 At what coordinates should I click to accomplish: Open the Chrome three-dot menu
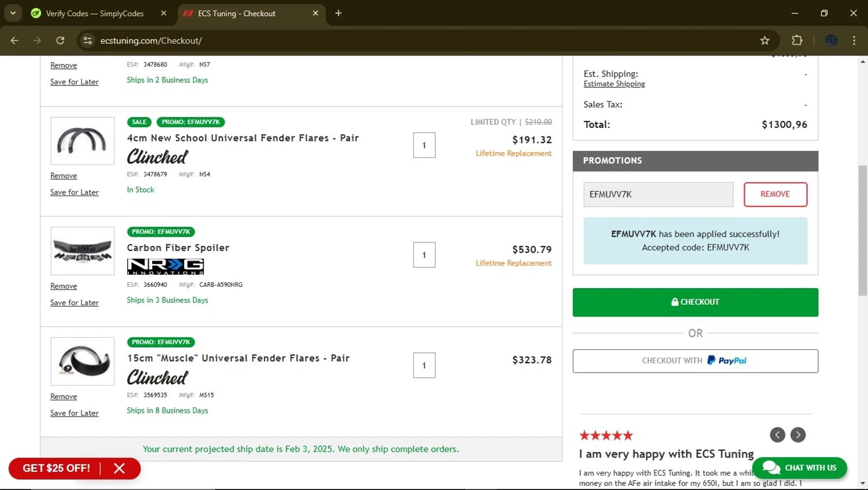pyautogui.click(x=854, y=40)
